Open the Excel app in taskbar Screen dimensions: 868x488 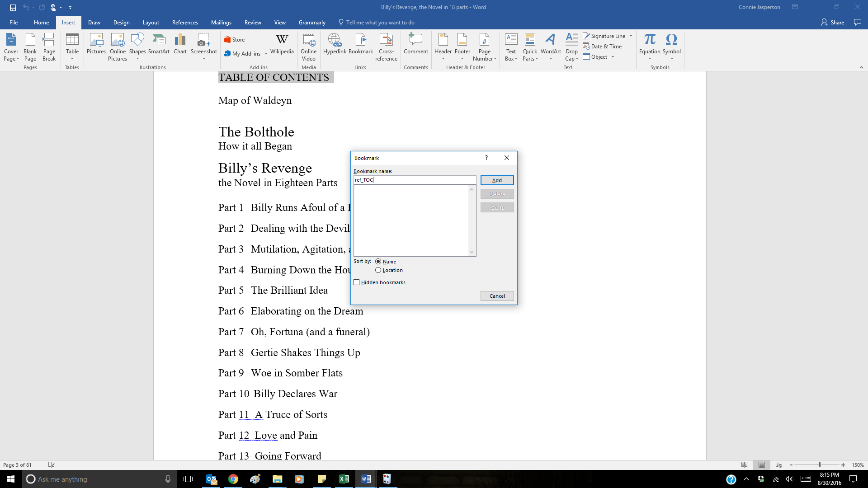(x=344, y=479)
